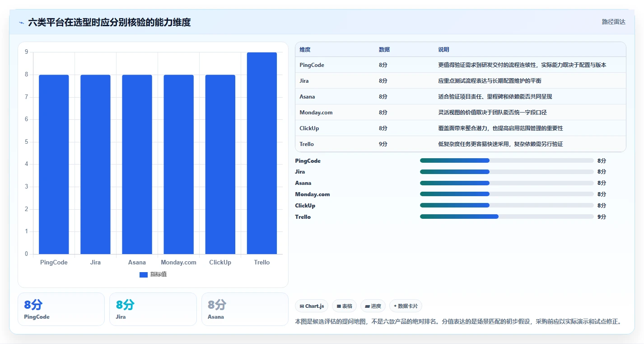This screenshot has width=644, height=344.
Task: Click Monday.com label in progress list
Action: (312, 194)
